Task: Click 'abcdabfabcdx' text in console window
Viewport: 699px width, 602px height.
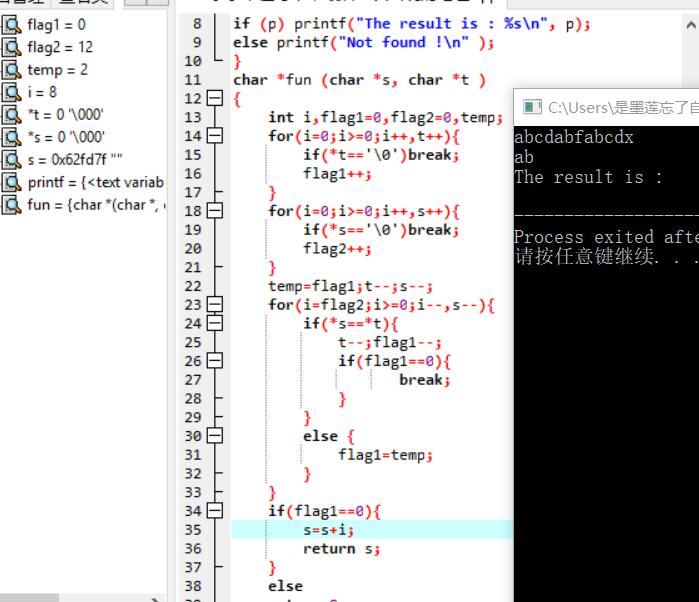Action: click(574, 137)
